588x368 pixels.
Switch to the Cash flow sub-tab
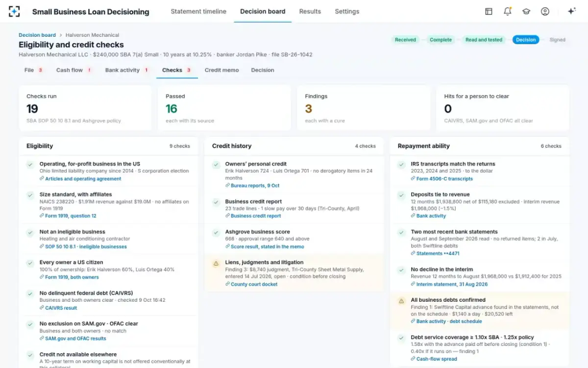point(74,70)
